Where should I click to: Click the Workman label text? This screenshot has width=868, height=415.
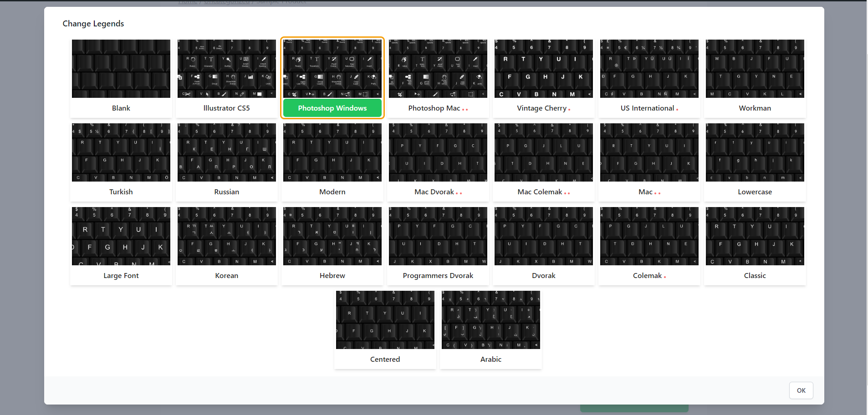(x=755, y=108)
